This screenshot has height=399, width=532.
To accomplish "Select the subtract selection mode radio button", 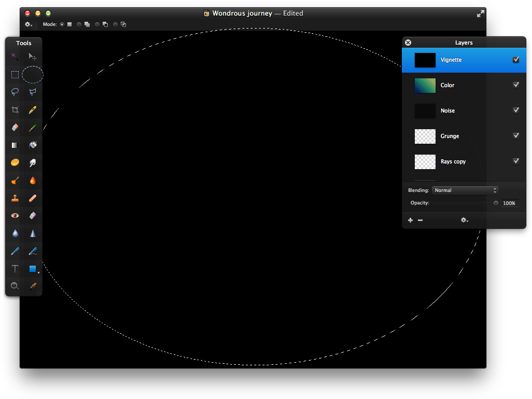I will click(x=96, y=24).
